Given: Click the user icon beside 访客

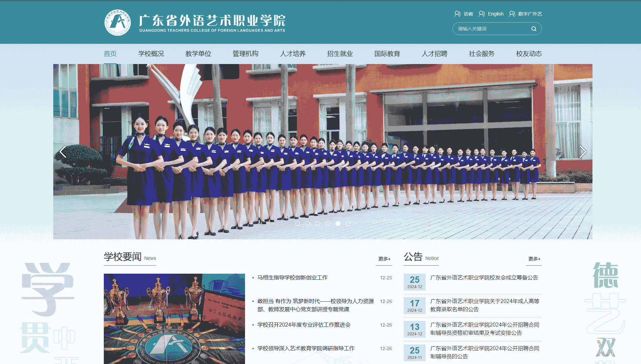Looking at the screenshot, I should pyautogui.click(x=457, y=14).
